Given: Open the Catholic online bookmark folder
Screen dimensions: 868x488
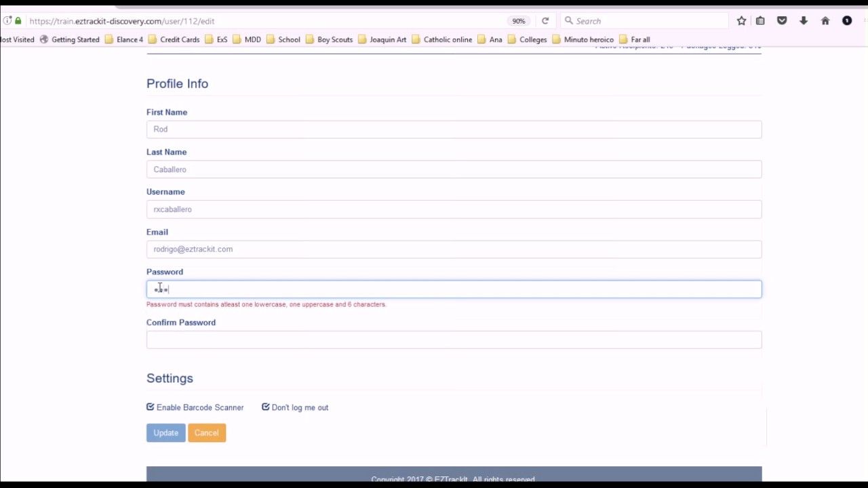Looking at the screenshot, I should (x=441, y=39).
